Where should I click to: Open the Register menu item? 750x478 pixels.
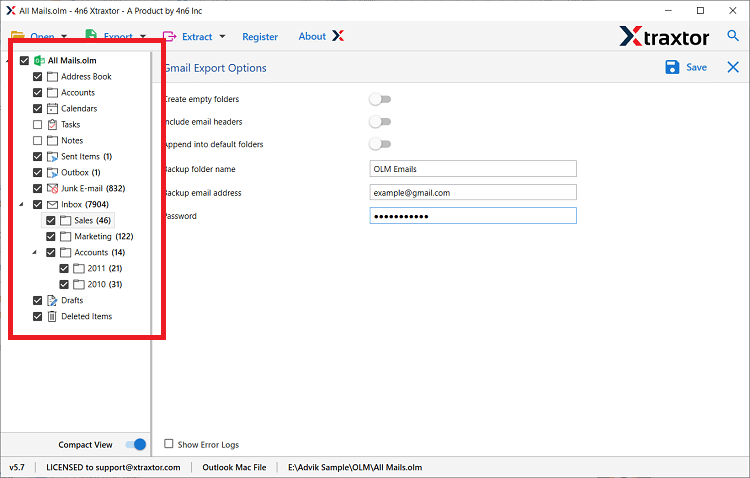pos(260,37)
